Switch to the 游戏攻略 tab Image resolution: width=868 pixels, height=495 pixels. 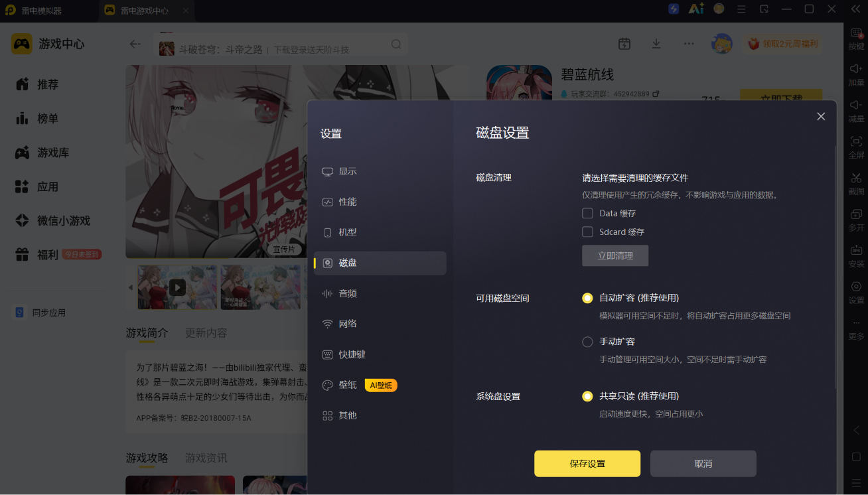pos(147,458)
